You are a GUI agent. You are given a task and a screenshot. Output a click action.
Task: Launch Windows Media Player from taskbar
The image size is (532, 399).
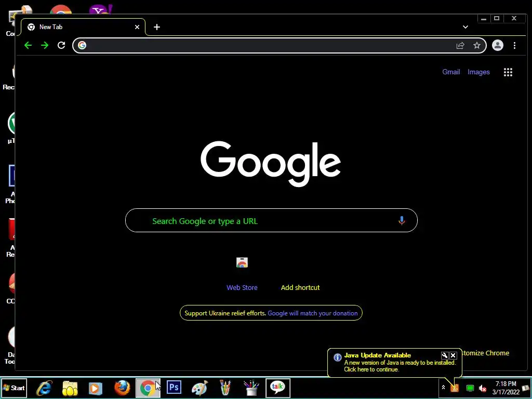click(96, 388)
